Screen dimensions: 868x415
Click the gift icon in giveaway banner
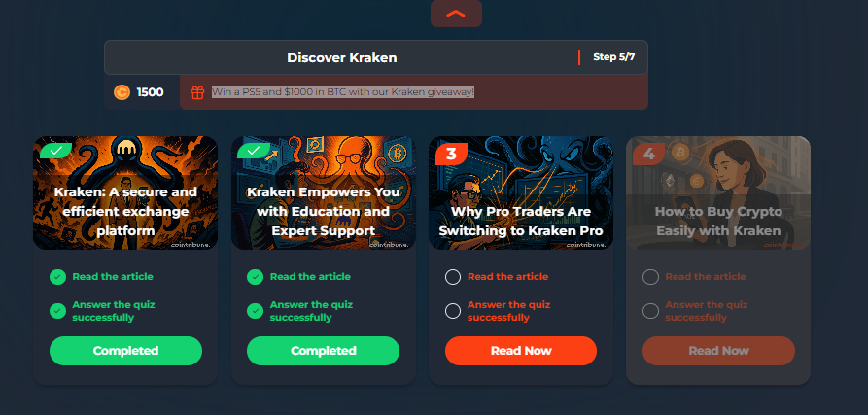point(197,92)
